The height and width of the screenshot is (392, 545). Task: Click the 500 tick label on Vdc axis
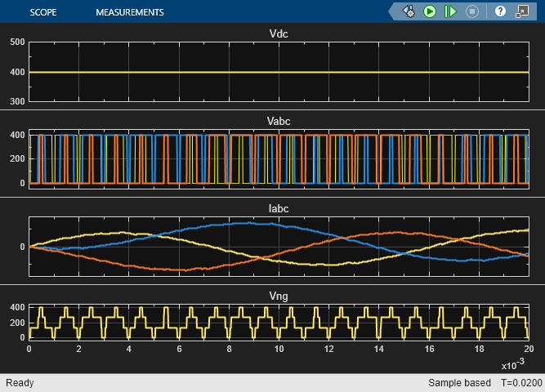click(17, 42)
